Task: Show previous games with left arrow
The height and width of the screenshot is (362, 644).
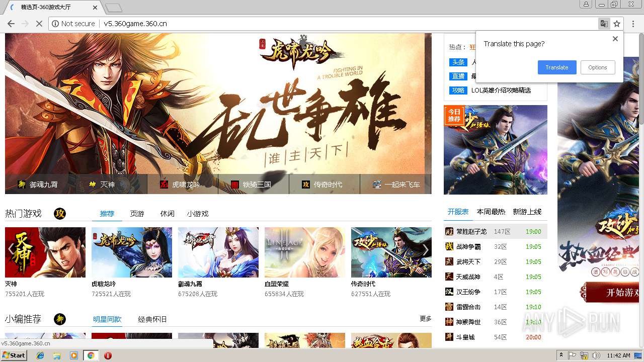Action: [x=11, y=249]
